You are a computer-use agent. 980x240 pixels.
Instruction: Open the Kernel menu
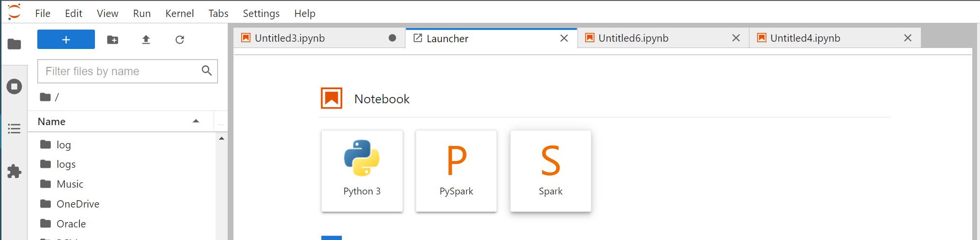(x=180, y=14)
